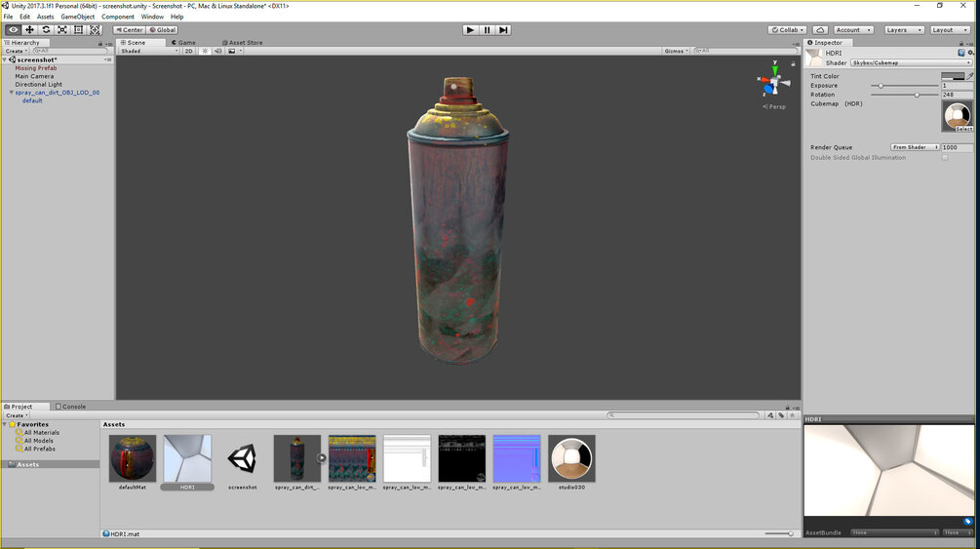Switch to the Game tab

[183, 43]
